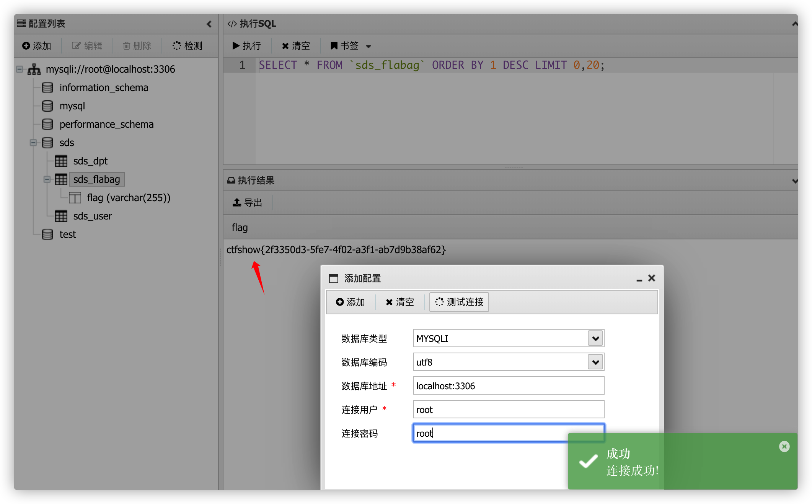Open the 书签 bookmarks dropdown
The height and width of the screenshot is (504, 812).
click(x=351, y=46)
